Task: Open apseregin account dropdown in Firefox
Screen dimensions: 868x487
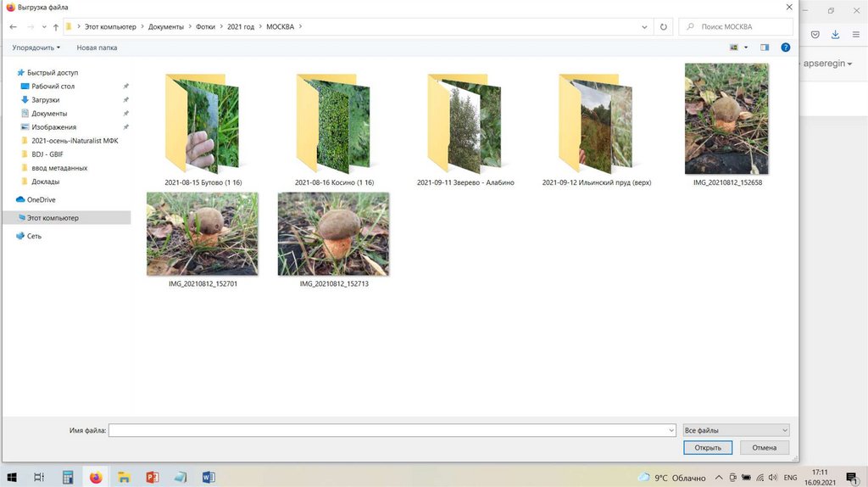Action: point(827,63)
